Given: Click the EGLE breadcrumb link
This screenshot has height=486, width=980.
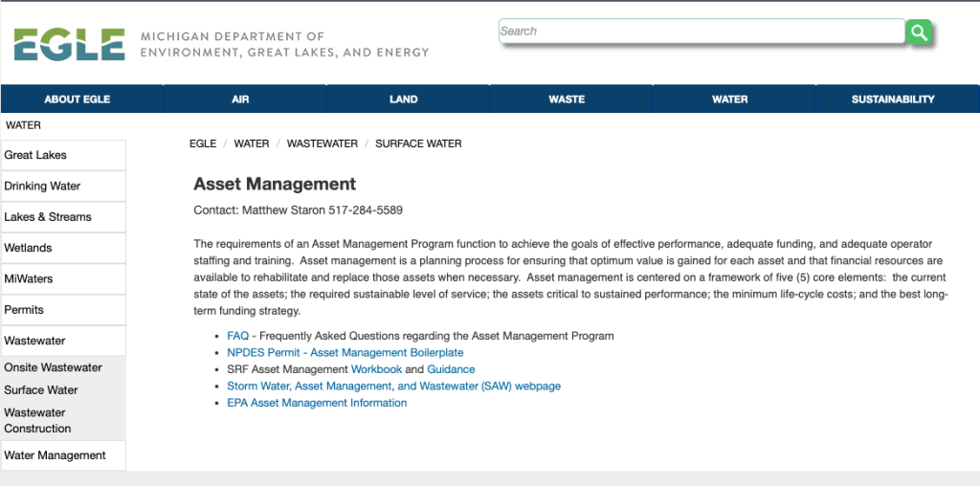Looking at the screenshot, I should (203, 144).
